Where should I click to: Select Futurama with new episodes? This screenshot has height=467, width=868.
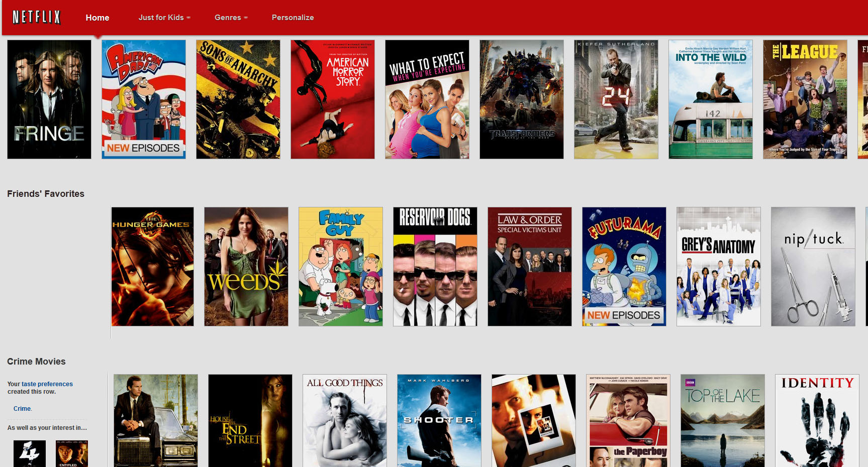click(x=624, y=267)
